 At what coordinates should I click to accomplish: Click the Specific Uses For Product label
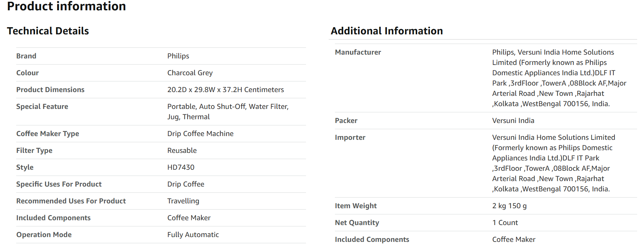(59, 184)
